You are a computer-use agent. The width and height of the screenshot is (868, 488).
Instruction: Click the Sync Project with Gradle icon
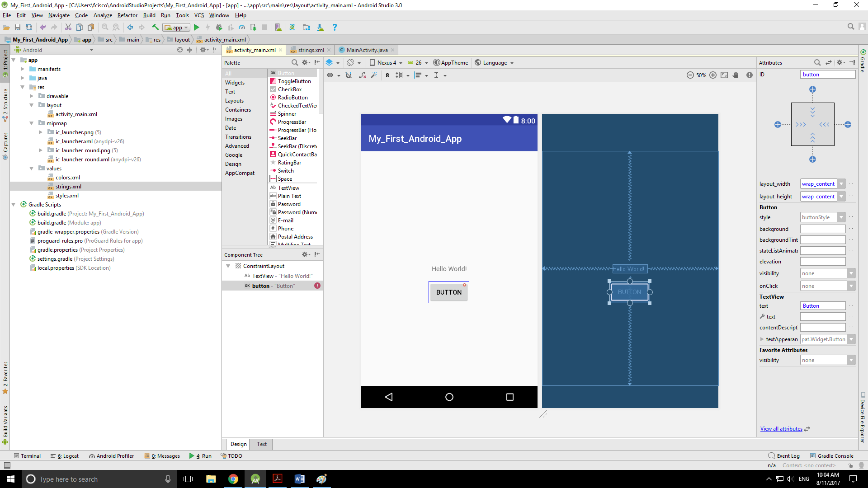coord(292,27)
